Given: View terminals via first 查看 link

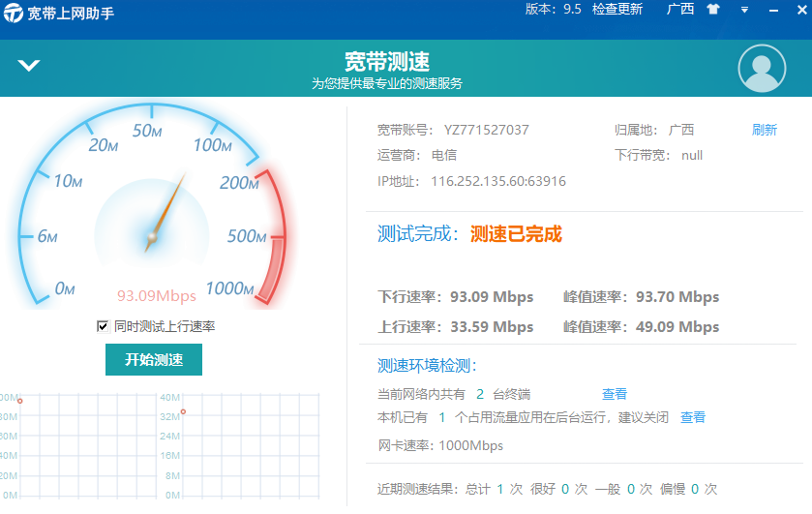Looking at the screenshot, I should click(615, 394).
